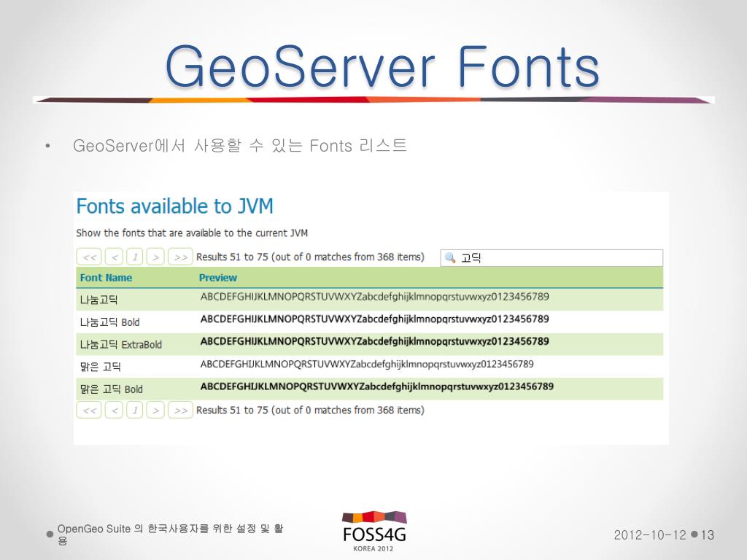
Task: Click the top < previous page button
Action: [115, 257]
